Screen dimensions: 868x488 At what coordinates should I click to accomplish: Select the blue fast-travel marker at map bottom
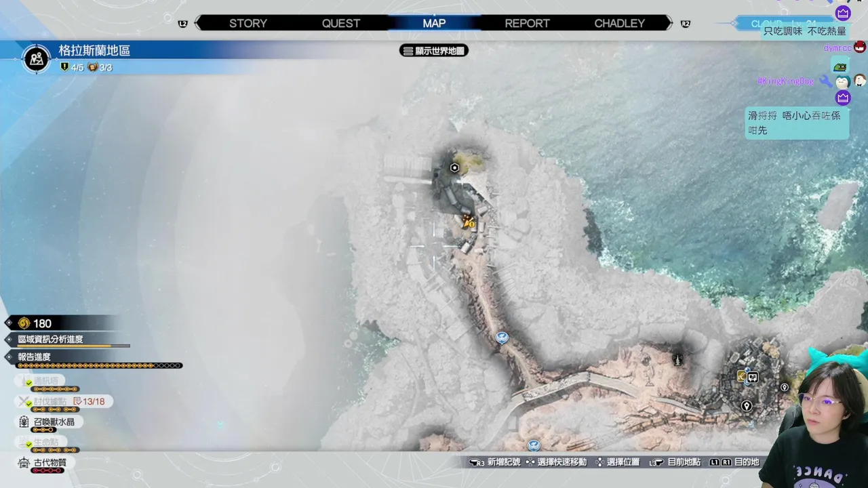click(x=534, y=445)
